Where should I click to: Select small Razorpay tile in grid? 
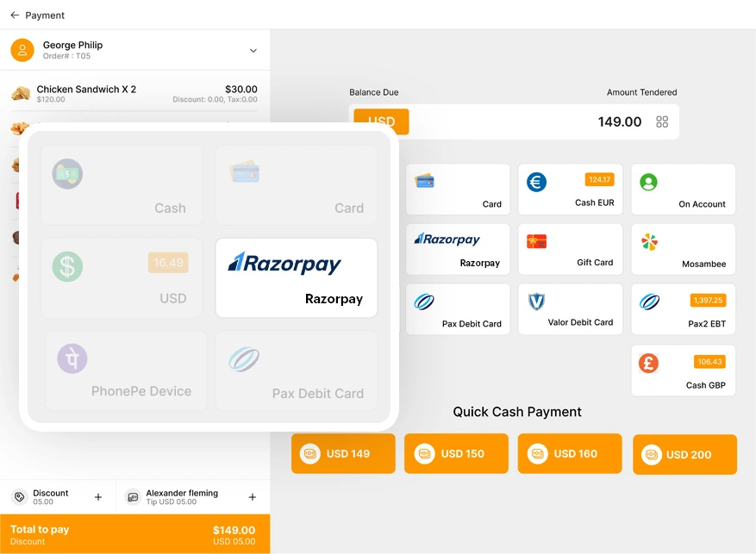click(458, 249)
